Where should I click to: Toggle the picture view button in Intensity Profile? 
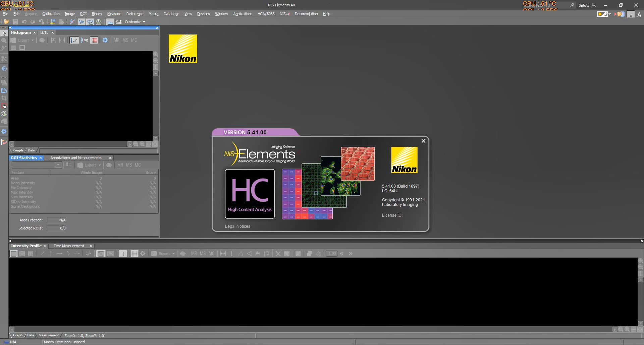pyautogui.click(x=101, y=254)
